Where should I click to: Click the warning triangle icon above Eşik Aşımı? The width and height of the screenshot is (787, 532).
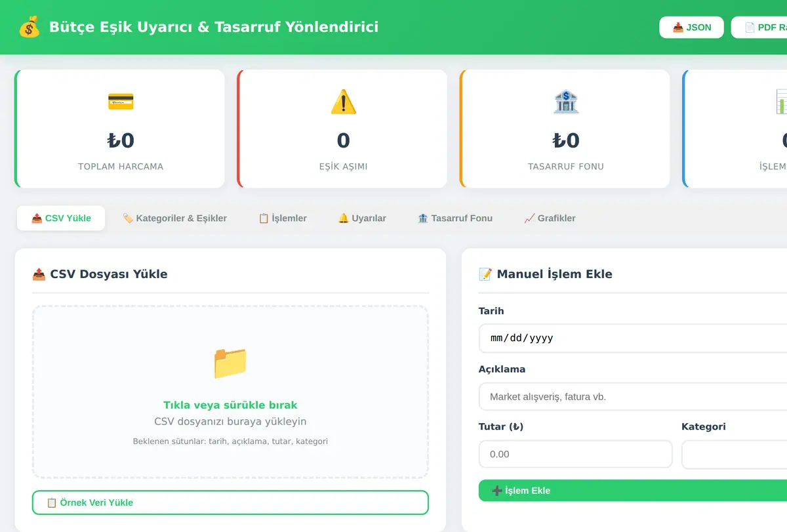(x=343, y=102)
